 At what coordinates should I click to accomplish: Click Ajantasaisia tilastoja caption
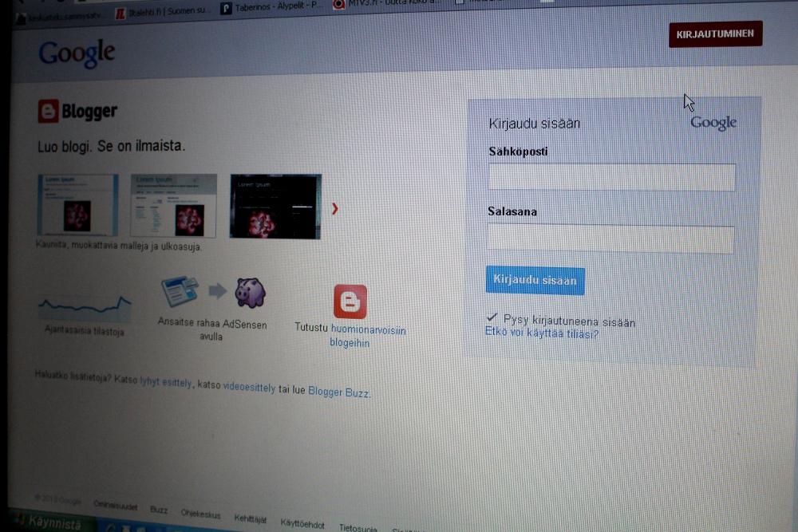point(84,331)
